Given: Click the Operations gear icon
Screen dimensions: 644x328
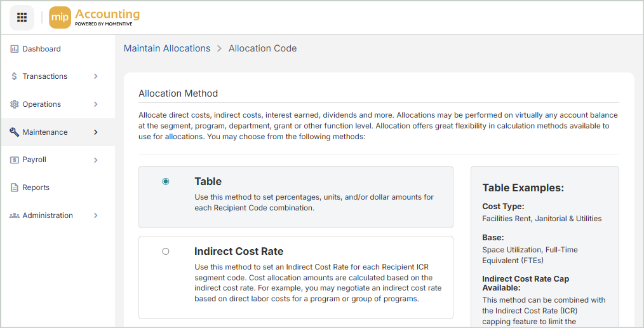Looking at the screenshot, I should coord(15,104).
